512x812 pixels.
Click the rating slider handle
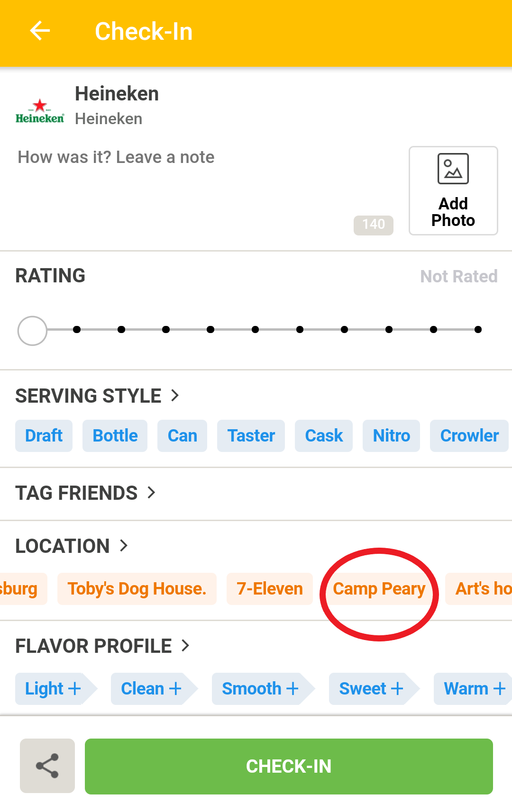pyautogui.click(x=32, y=330)
